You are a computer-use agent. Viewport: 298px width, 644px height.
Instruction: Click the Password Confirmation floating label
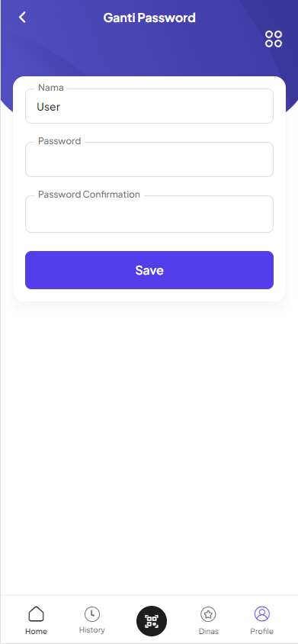[89, 195]
